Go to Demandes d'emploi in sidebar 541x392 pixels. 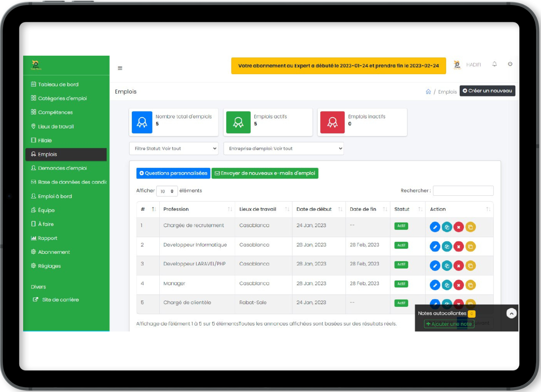[62, 168]
